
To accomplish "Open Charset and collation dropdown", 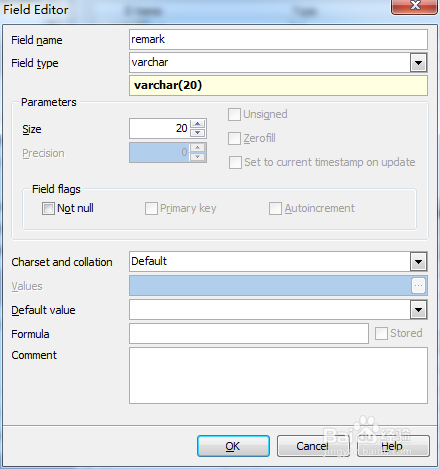I will pyautogui.click(x=418, y=262).
